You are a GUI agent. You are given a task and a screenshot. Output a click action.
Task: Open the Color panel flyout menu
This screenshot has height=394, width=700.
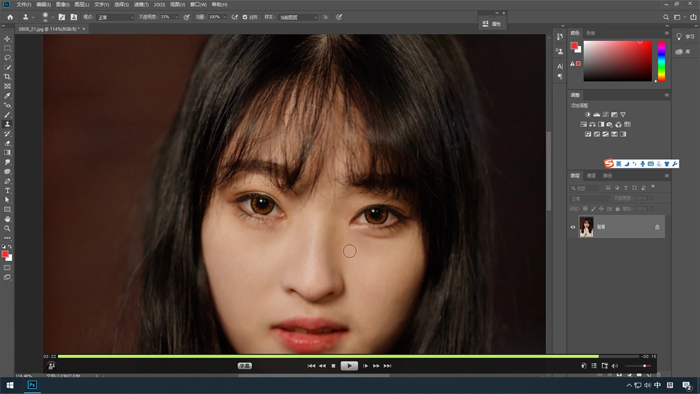tap(667, 33)
